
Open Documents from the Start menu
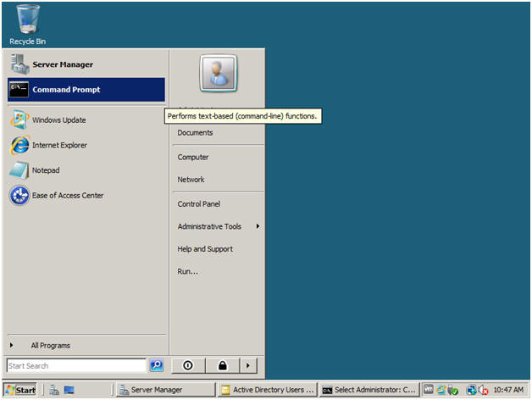point(195,133)
